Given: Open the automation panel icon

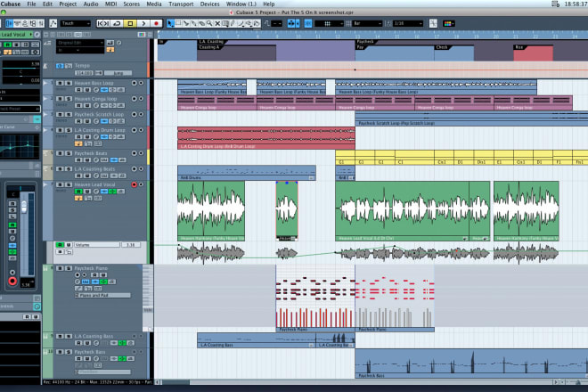Looking at the screenshot, I should 53,24.
